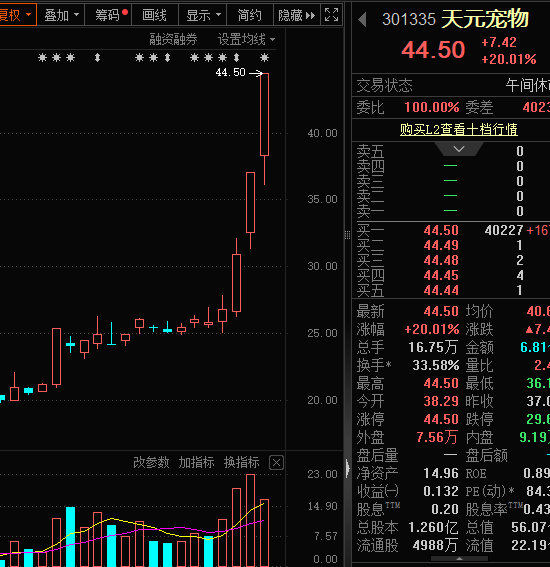Click the fullscreen expand icon in toolbar
This screenshot has width=550, height=567.
pos(332,15)
